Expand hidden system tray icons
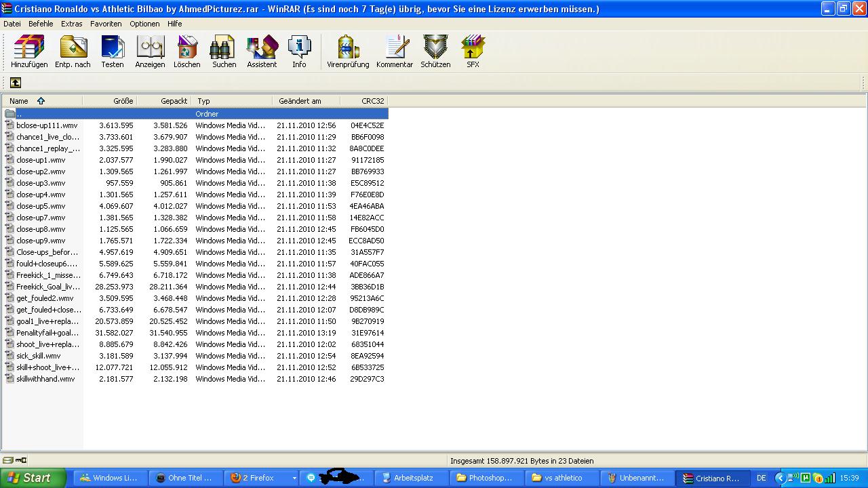The width and height of the screenshot is (868, 488). pos(780,478)
